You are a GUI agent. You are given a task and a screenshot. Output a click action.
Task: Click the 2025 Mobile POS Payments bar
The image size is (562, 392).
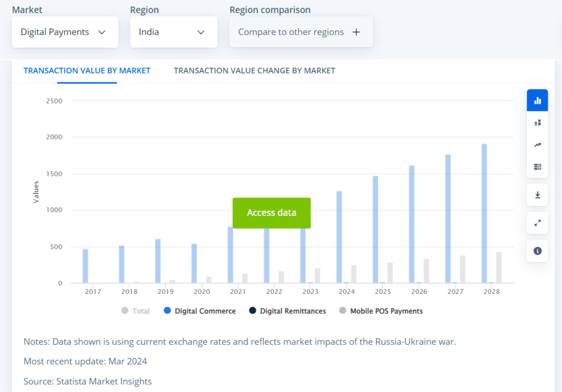[x=390, y=273]
